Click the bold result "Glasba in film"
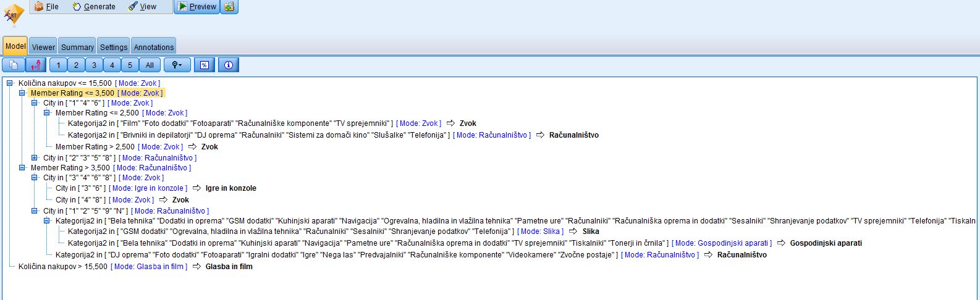980x300 pixels. pos(229,267)
